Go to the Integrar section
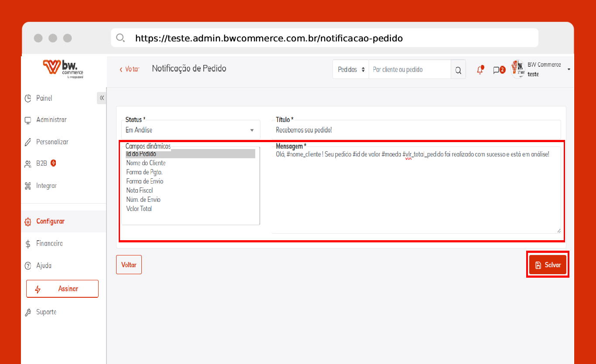Image resolution: width=596 pixels, height=364 pixels. point(46,186)
